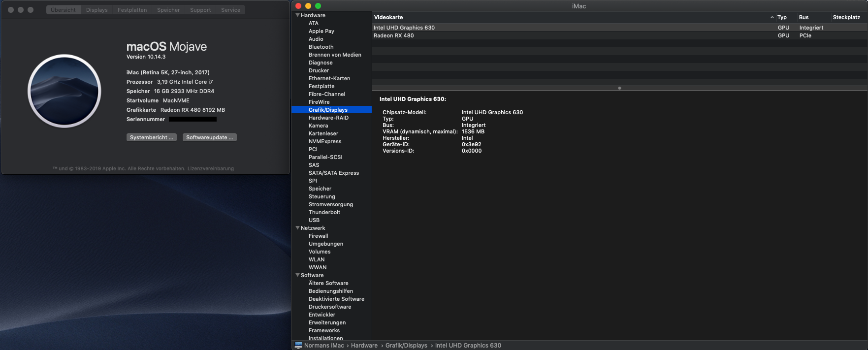The width and height of the screenshot is (868, 350).
Task: Click the macOS Mojave logo image
Action: click(64, 91)
